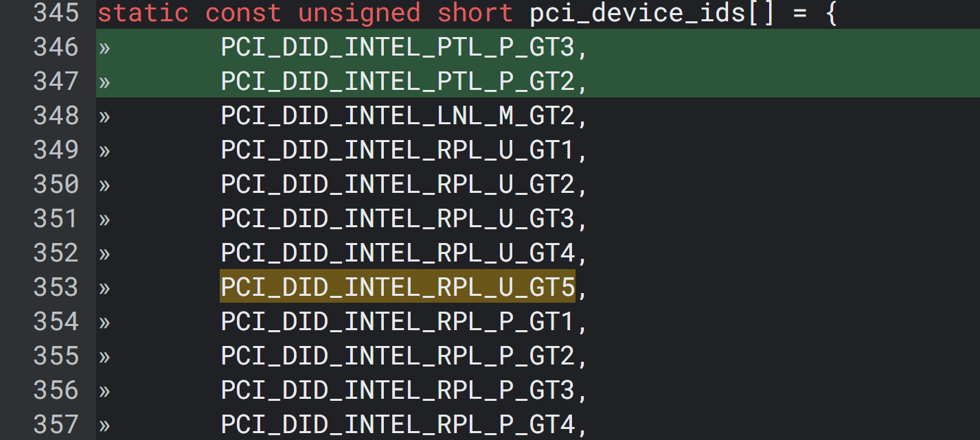Click the 'short' type keyword
Image resolution: width=980 pixels, height=440 pixels.
[x=475, y=13]
